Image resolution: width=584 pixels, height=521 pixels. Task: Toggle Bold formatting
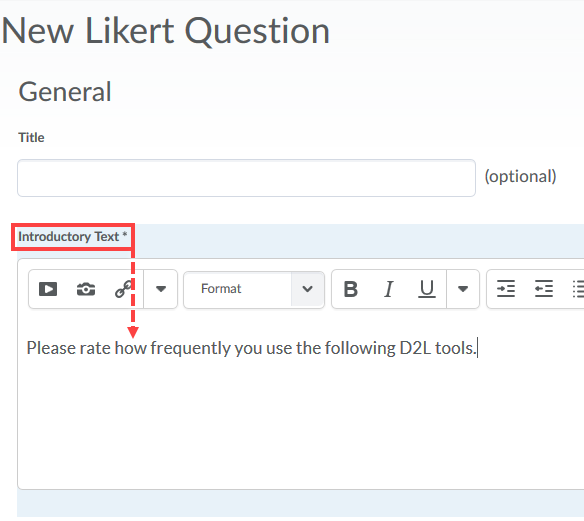[350, 289]
